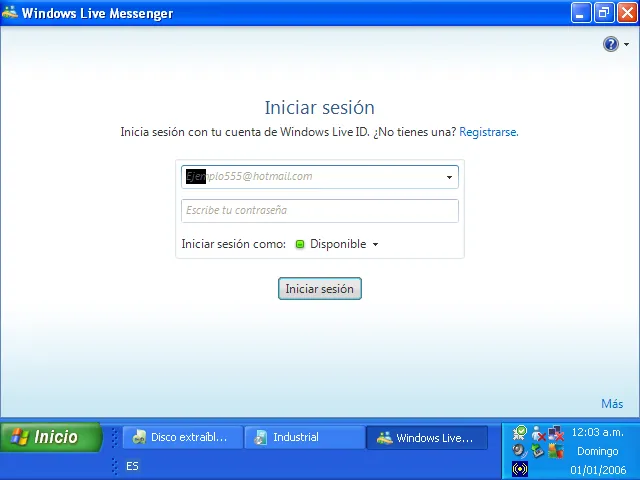This screenshot has width=640, height=480.
Task: Open the Inicio start menu
Action: 51,437
